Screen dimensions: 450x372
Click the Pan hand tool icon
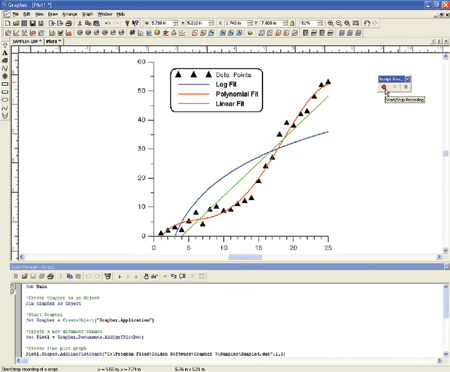click(367, 23)
